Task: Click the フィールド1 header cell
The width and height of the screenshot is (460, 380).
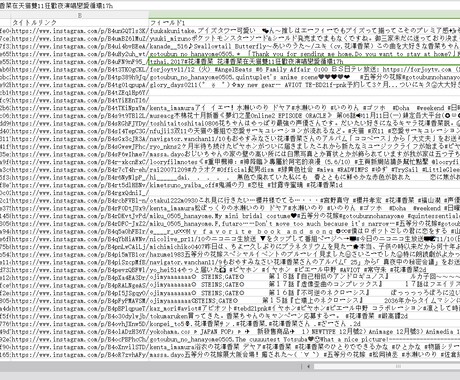Action: pos(304,23)
